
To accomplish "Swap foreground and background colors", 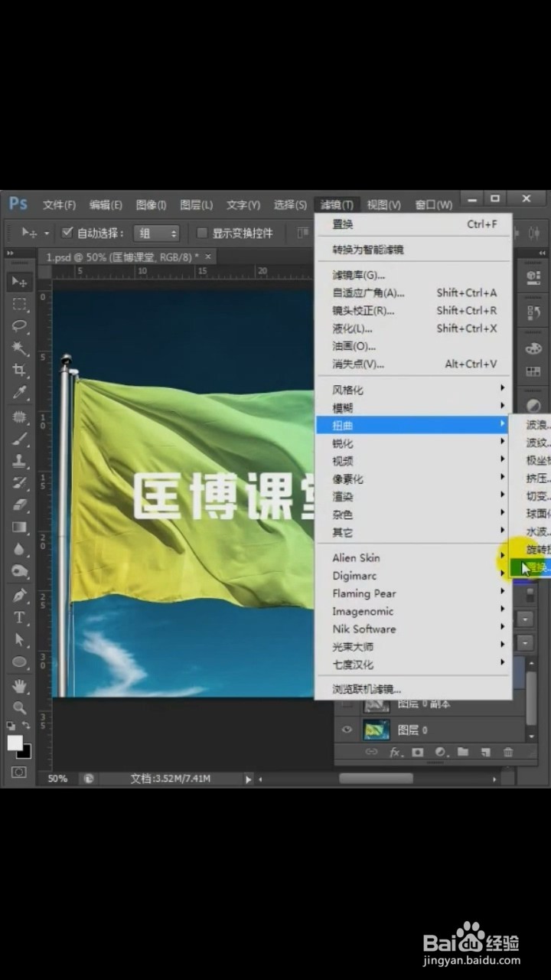I will (26, 725).
